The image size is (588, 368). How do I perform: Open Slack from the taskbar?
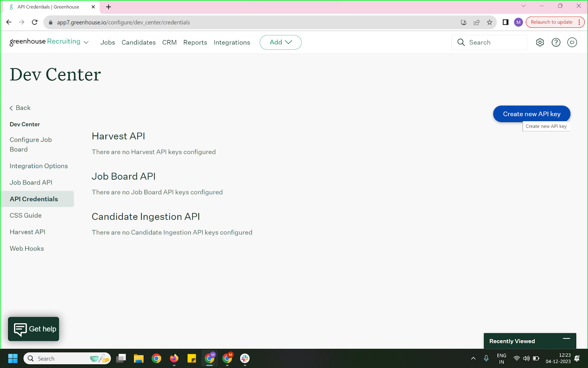pos(245,358)
